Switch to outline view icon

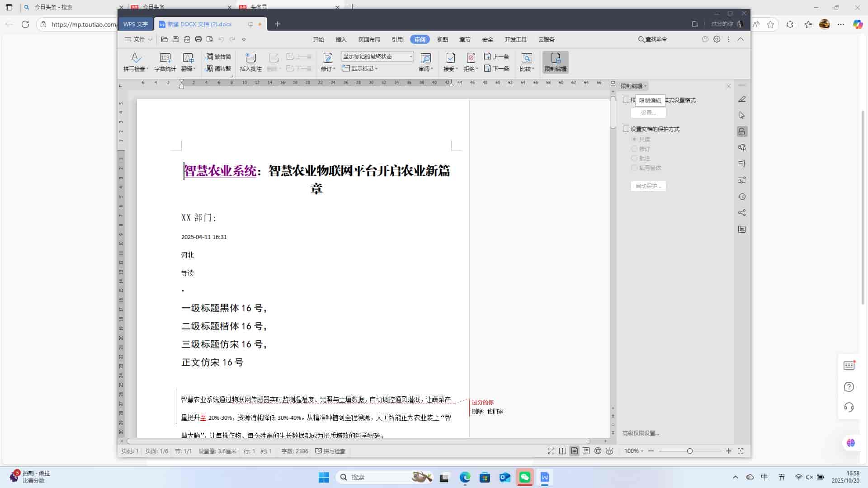(586, 451)
